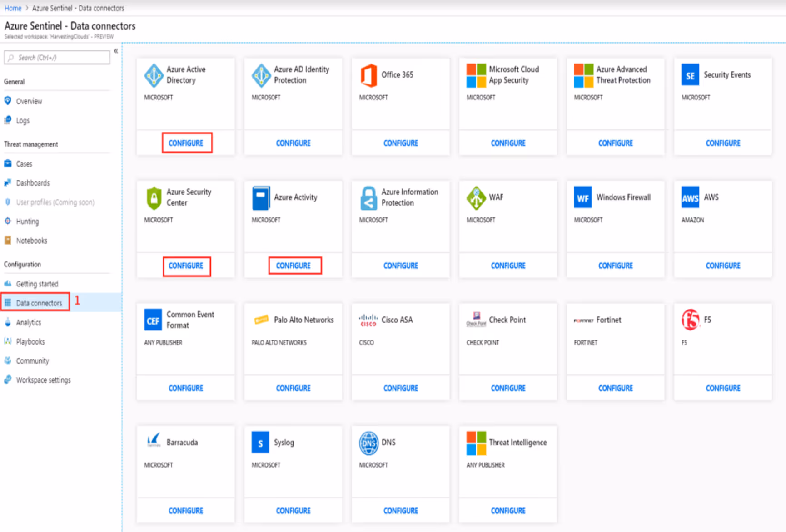Configure the AWS connector
The height and width of the screenshot is (532, 786).
coord(723,266)
